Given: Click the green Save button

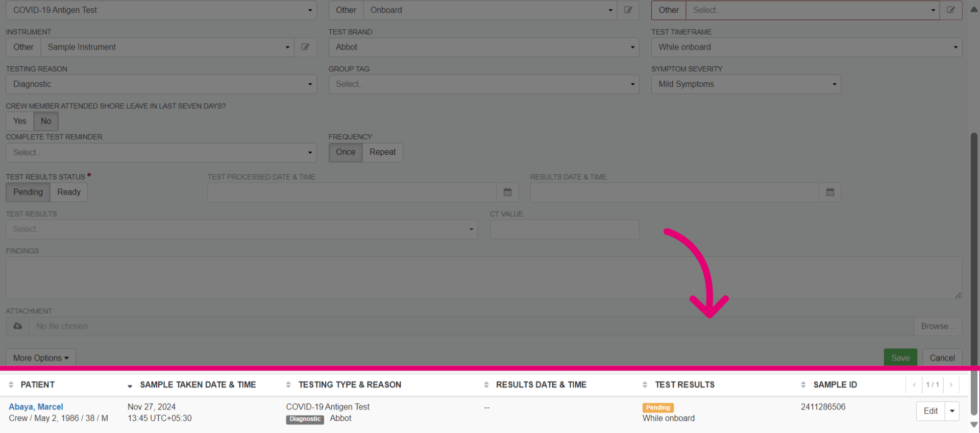Looking at the screenshot, I should (x=900, y=358).
